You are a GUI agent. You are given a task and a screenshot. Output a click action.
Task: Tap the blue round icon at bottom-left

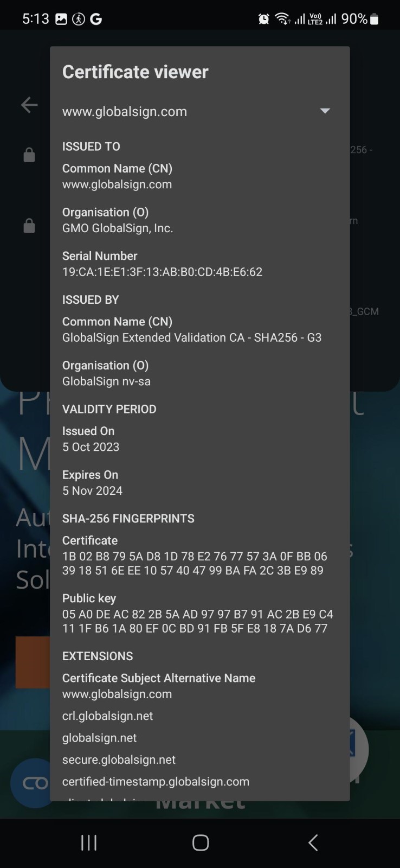[x=31, y=783]
